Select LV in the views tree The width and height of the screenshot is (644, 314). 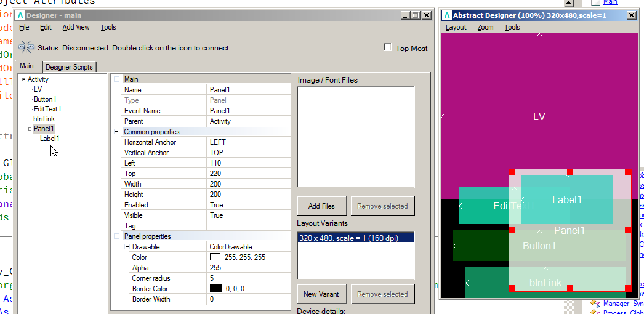(x=38, y=89)
